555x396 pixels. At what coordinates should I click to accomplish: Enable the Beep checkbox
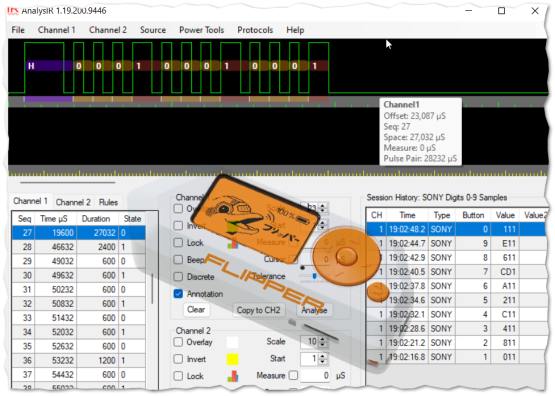[x=178, y=259]
